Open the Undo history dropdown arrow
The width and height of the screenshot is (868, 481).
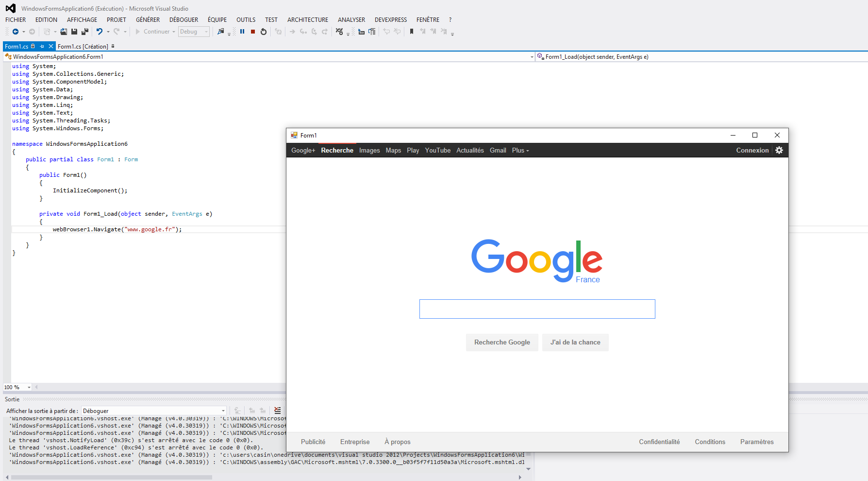click(x=108, y=32)
